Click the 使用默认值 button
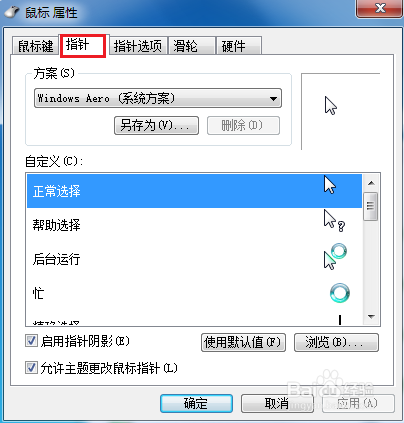The width and height of the screenshot is (404, 423). click(243, 342)
